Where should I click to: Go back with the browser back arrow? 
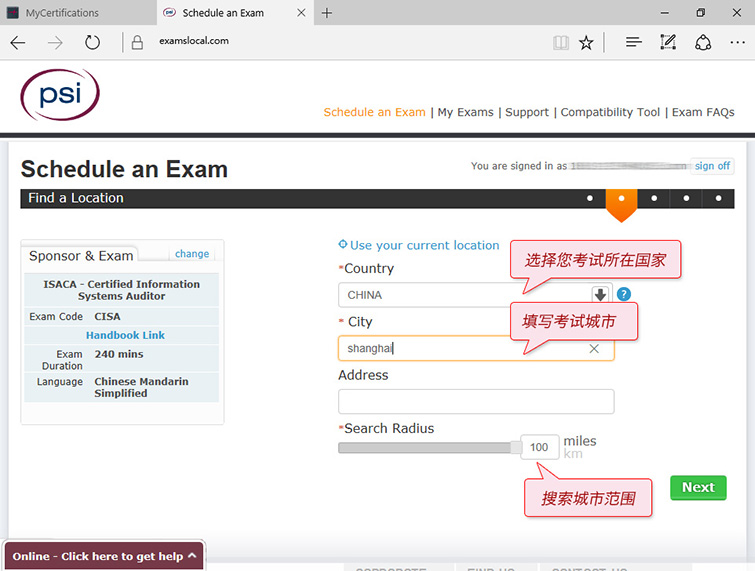pyautogui.click(x=18, y=43)
